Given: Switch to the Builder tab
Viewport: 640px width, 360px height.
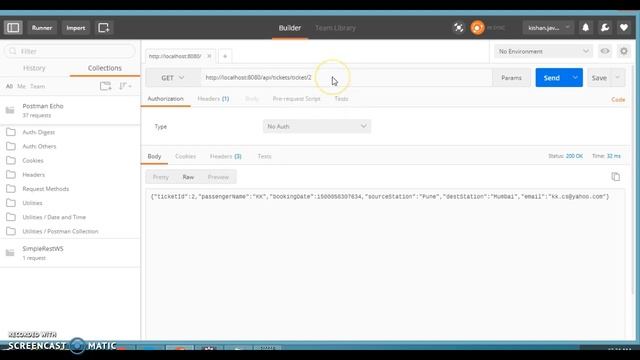Looking at the screenshot, I should [290, 28].
